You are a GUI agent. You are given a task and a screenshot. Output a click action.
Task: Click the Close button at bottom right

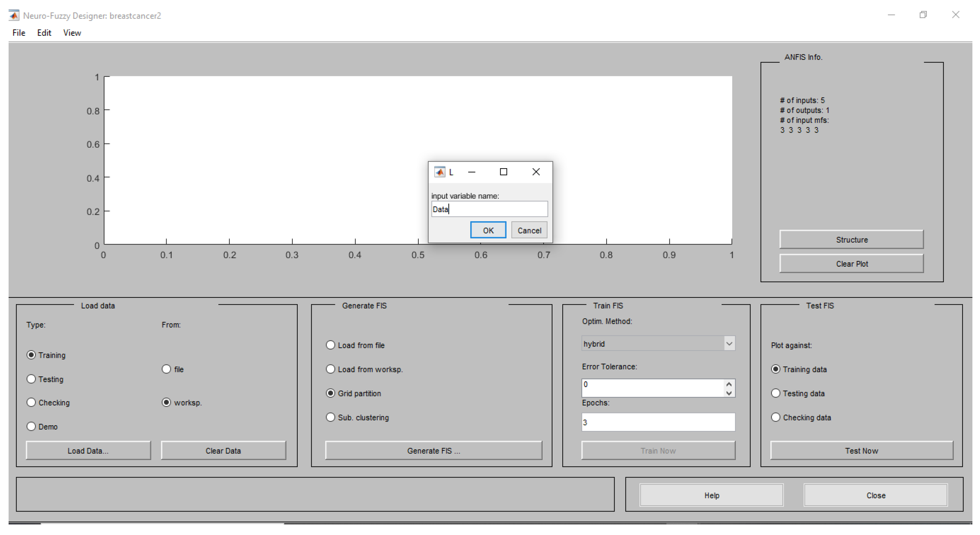tap(876, 495)
